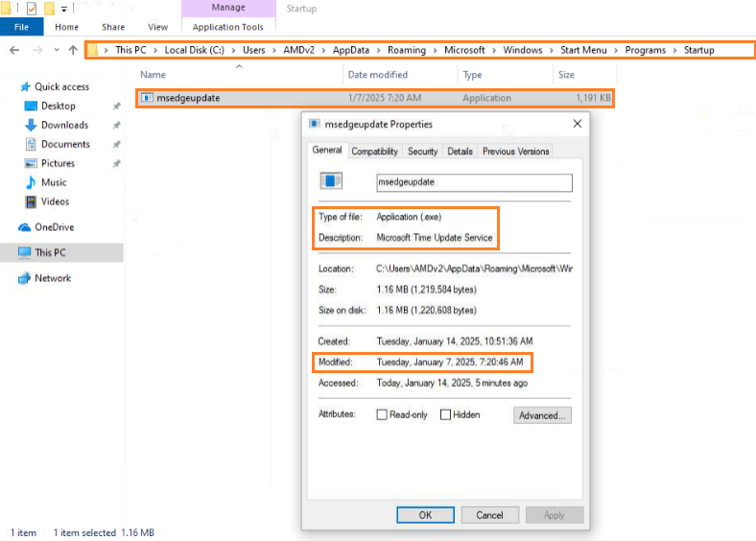Switch to the Details tab
Image resolution: width=756 pixels, height=541 pixels.
click(x=460, y=152)
